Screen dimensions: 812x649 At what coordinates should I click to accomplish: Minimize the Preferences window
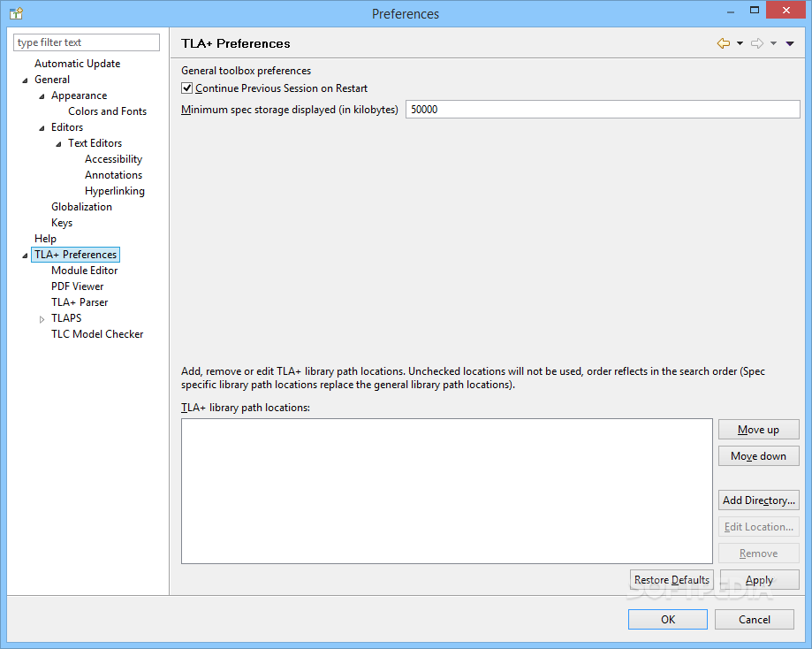tap(731, 11)
